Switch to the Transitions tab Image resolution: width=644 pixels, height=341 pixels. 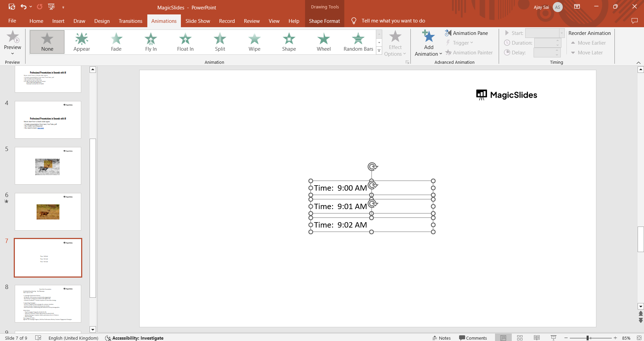(131, 21)
